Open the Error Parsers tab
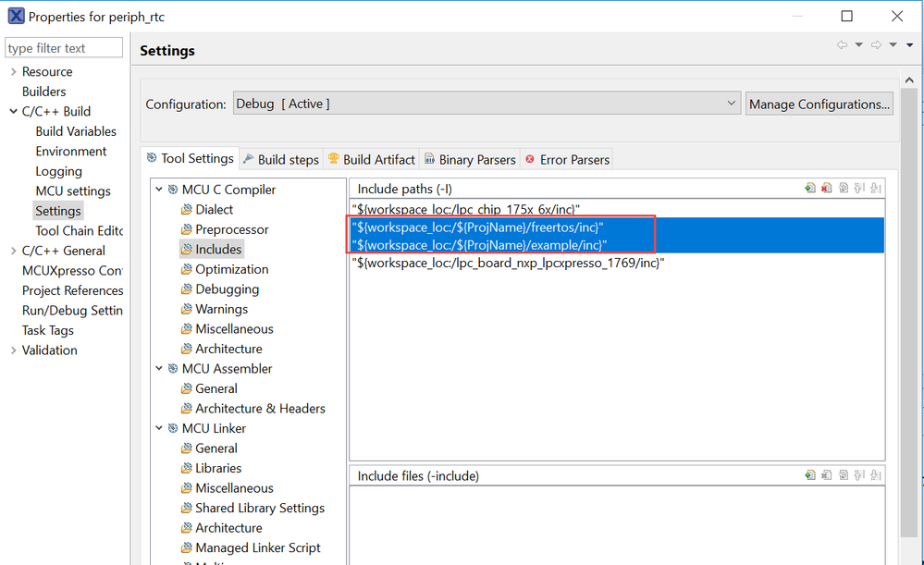This screenshot has width=924, height=565. coord(566,159)
